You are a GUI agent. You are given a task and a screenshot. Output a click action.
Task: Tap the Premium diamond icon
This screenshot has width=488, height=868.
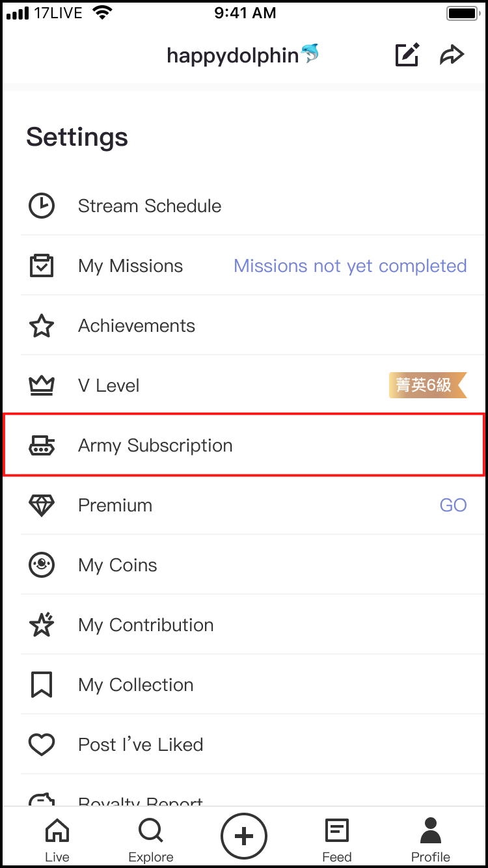coord(42,506)
